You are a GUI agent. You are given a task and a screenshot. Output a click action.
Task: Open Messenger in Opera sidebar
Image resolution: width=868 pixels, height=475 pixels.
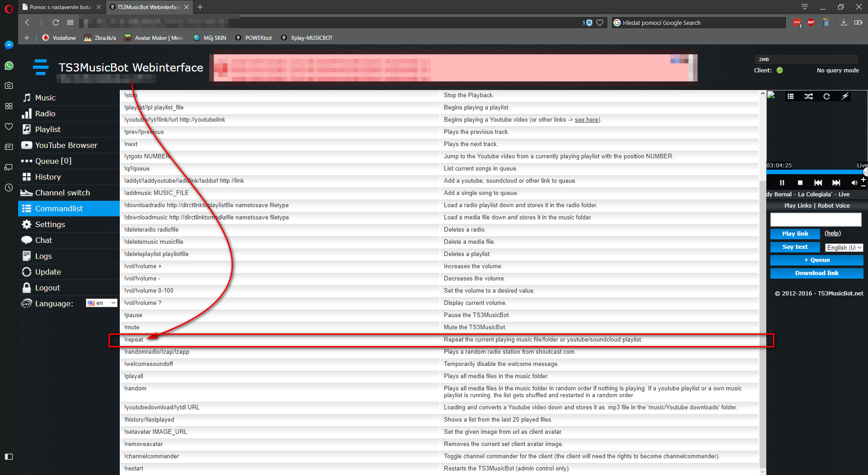point(9,45)
